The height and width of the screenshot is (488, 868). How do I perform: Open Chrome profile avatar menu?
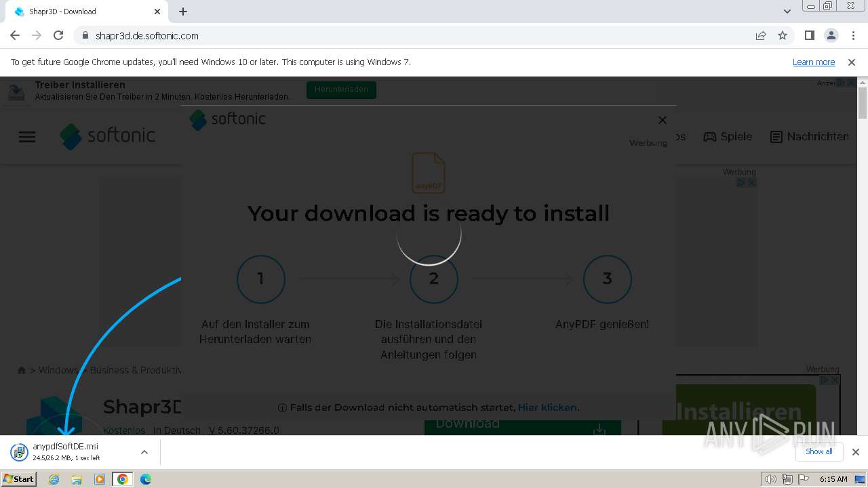(x=831, y=35)
